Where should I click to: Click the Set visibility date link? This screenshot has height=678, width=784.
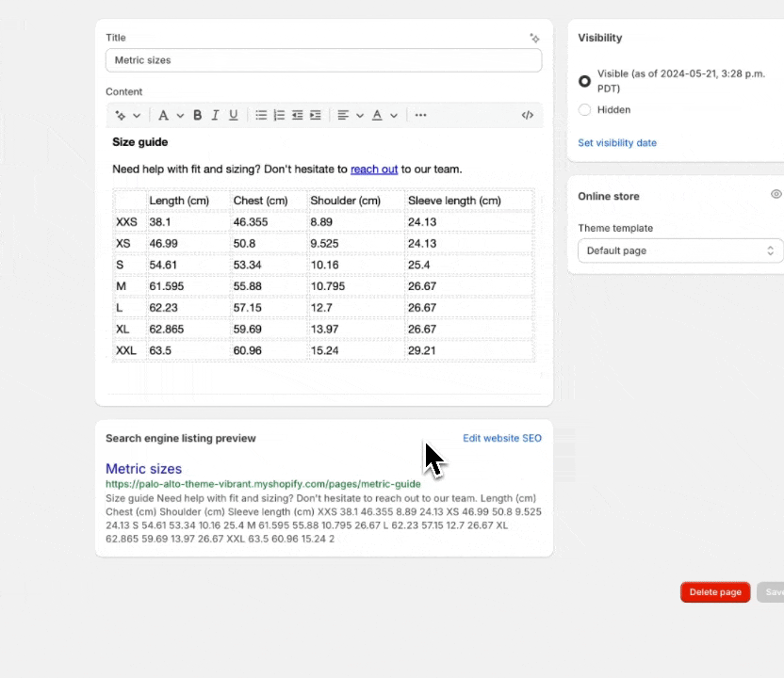pyautogui.click(x=617, y=143)
